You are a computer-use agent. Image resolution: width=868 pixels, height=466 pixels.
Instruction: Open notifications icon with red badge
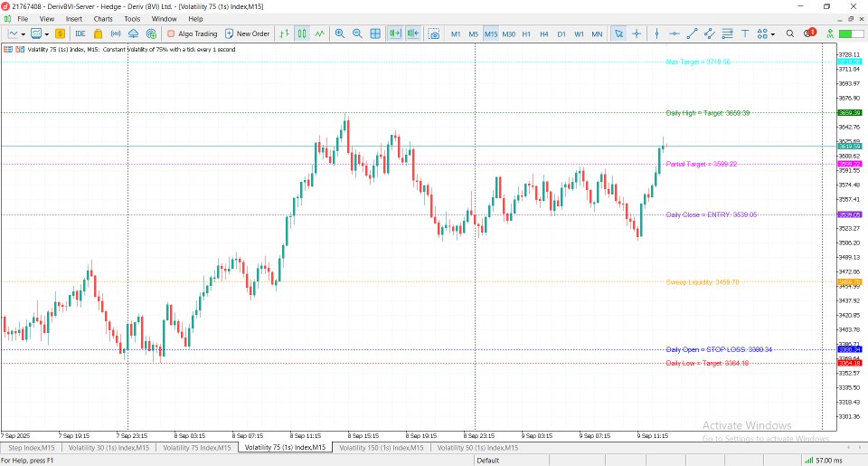point(809,33)
